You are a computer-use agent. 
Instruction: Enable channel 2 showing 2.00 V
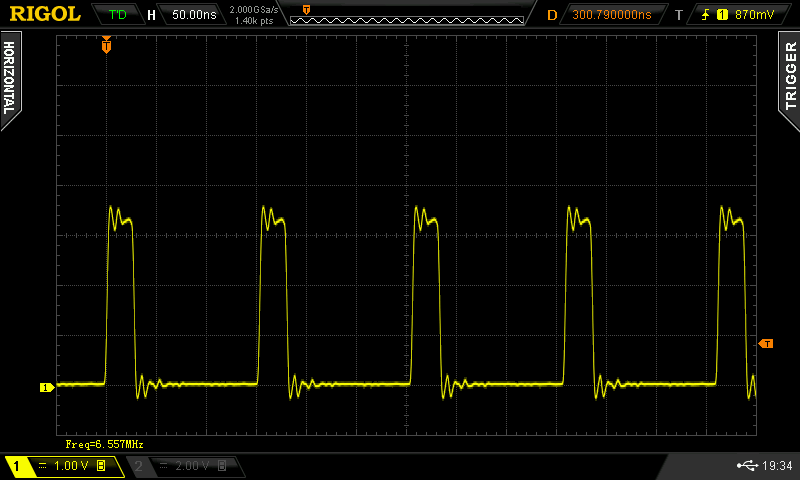click(x=185, y=467)
